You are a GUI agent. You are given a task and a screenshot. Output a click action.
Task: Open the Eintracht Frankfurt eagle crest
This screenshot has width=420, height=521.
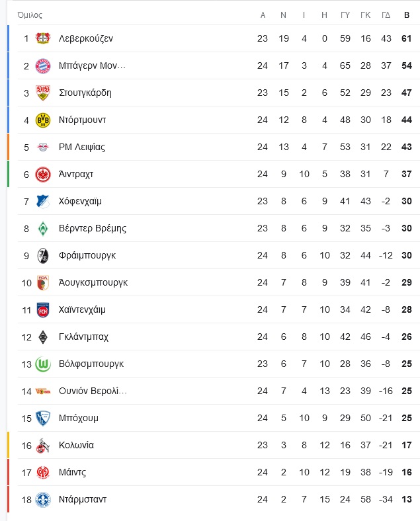click(43, 175)
